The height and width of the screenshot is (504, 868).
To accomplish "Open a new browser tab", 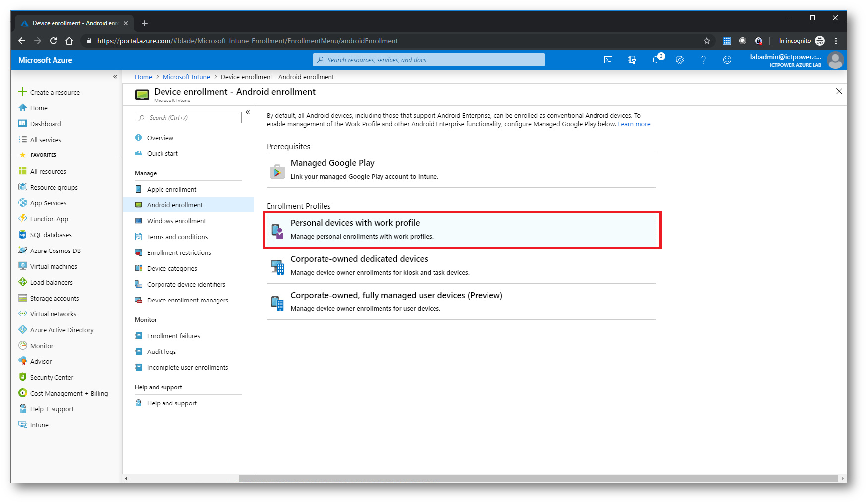I will [145, 23].
